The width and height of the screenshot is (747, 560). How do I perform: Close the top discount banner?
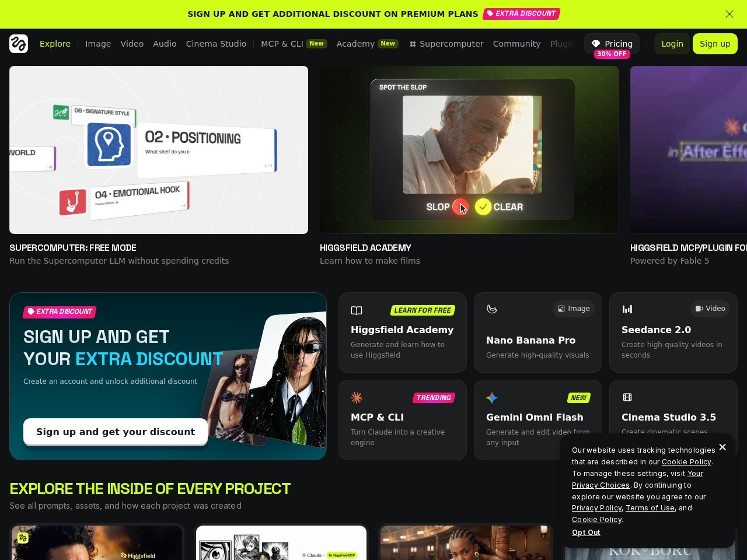(x=729, y=14)
